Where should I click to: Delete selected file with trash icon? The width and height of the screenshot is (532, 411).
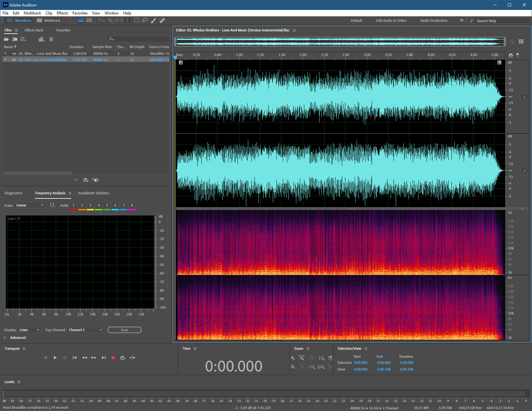point(51,39)
